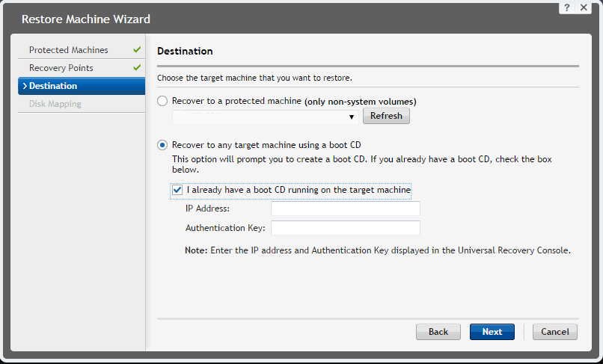Select the Destination step in sidebar
The width and height of the screenshot is (603, 364).
(x=54, y=86)
